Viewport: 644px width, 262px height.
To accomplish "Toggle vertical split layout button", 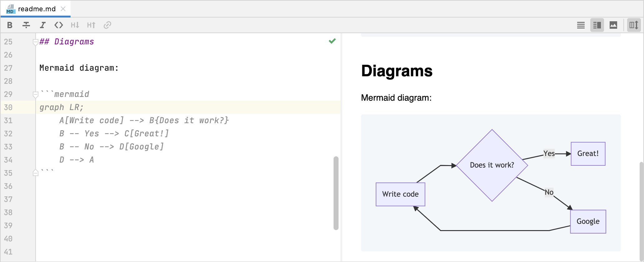I will click(634, 25).
